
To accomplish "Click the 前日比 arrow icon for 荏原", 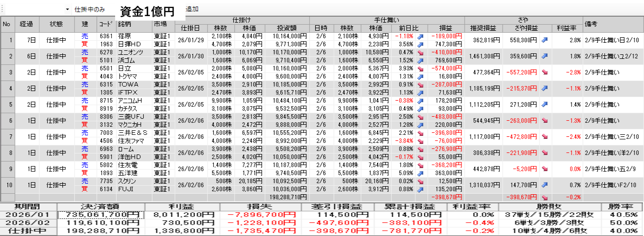I will [x=420, y=37].
